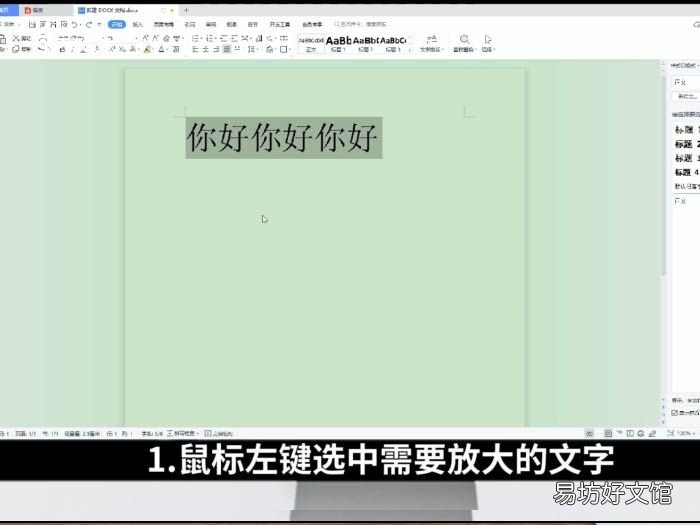Click the ribbon command search box

361,25
